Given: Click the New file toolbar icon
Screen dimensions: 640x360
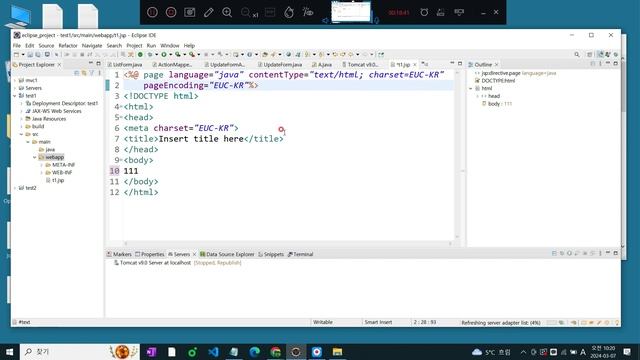Looking at the screenshot, I should pos(16,55).
